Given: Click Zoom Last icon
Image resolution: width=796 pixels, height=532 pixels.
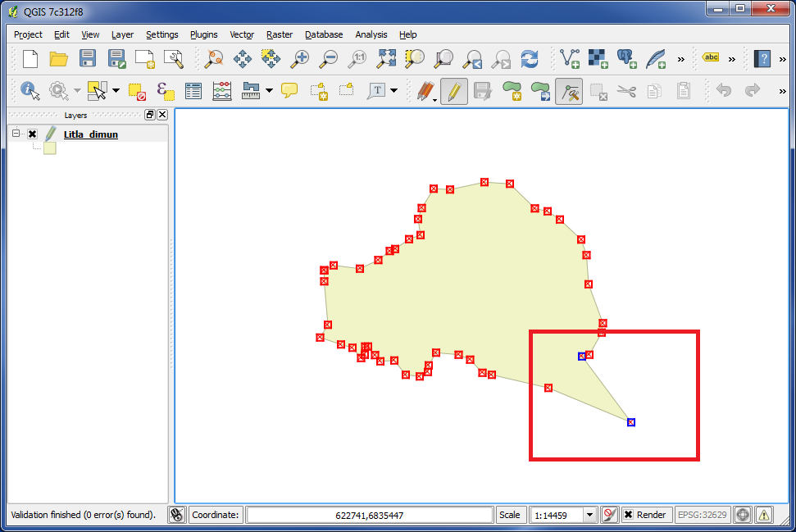Looking at the screenshot, I should 473,59.
